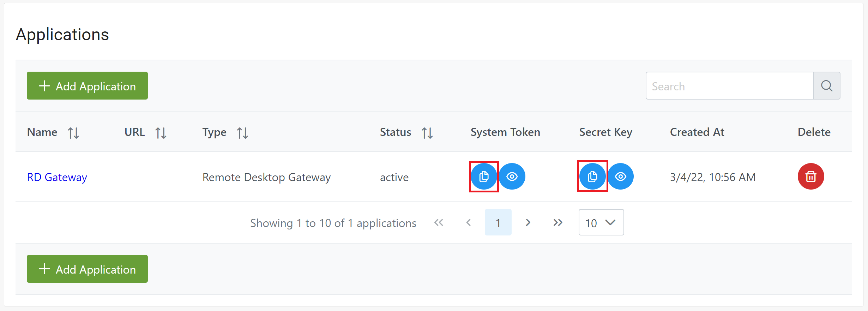This screenshot has width=868, height=311.
Task: Open the RD Gateway application link
Action: point(57,177)
